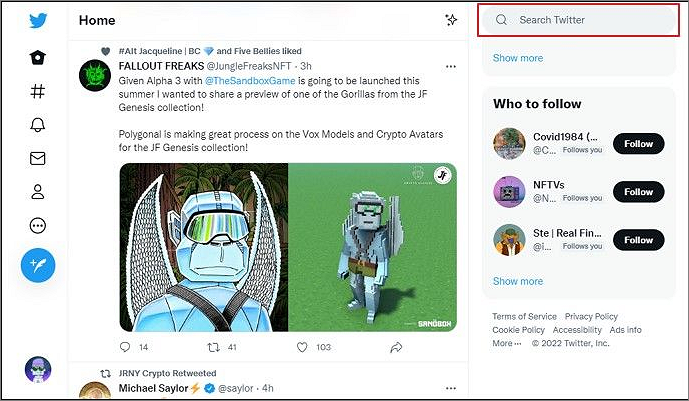Open the More circle menu in sidebar
The width and height of the screenshot is (689, 401).
coord(38,225)
